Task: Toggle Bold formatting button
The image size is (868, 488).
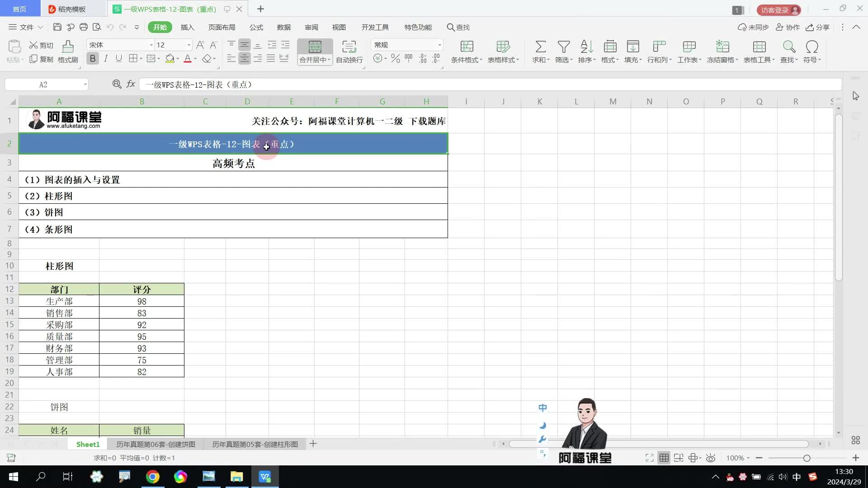Action: pyautogui.click(x=93, y=59)
